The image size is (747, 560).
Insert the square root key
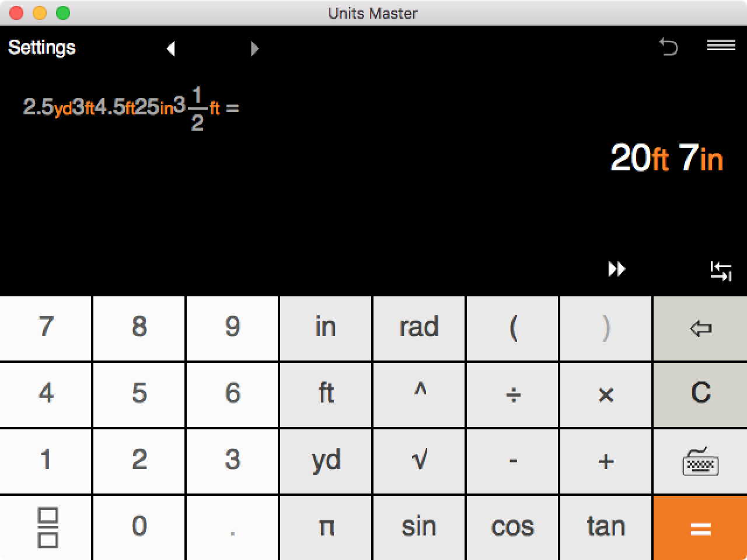tap(419, 461)
